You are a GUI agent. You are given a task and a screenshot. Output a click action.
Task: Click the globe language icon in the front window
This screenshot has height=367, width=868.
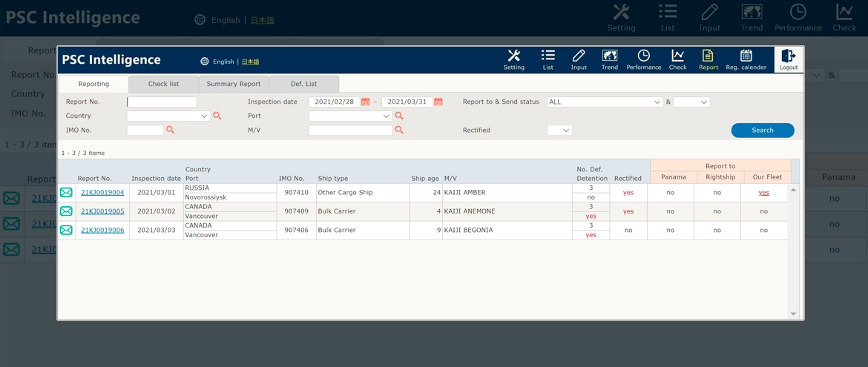(204, 62)
